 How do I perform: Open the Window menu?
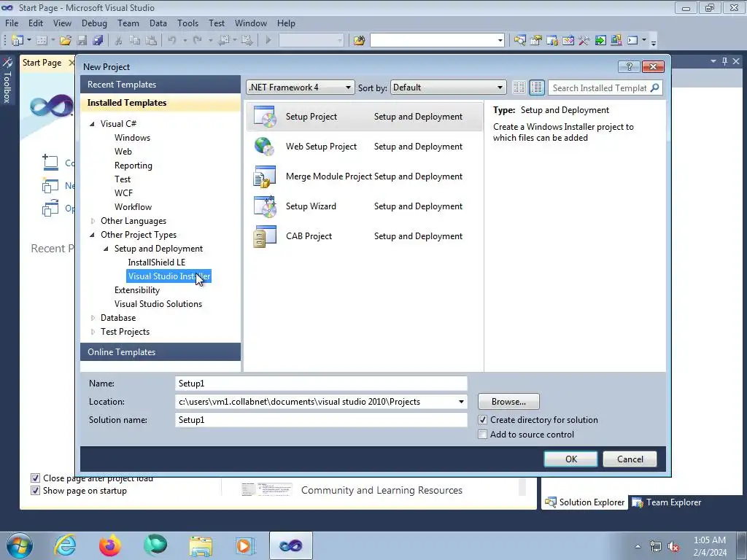click(x=251, y=23)
